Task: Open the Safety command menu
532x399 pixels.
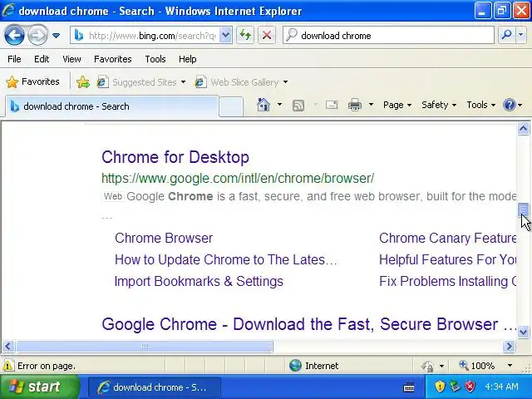Action: [x=439, y=105]
